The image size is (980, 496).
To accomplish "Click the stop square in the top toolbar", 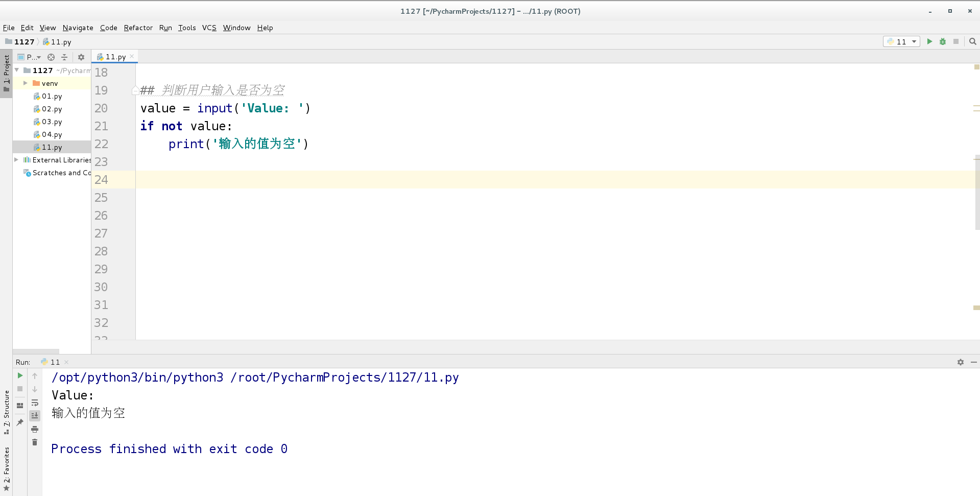I will (x=956, y=41).
